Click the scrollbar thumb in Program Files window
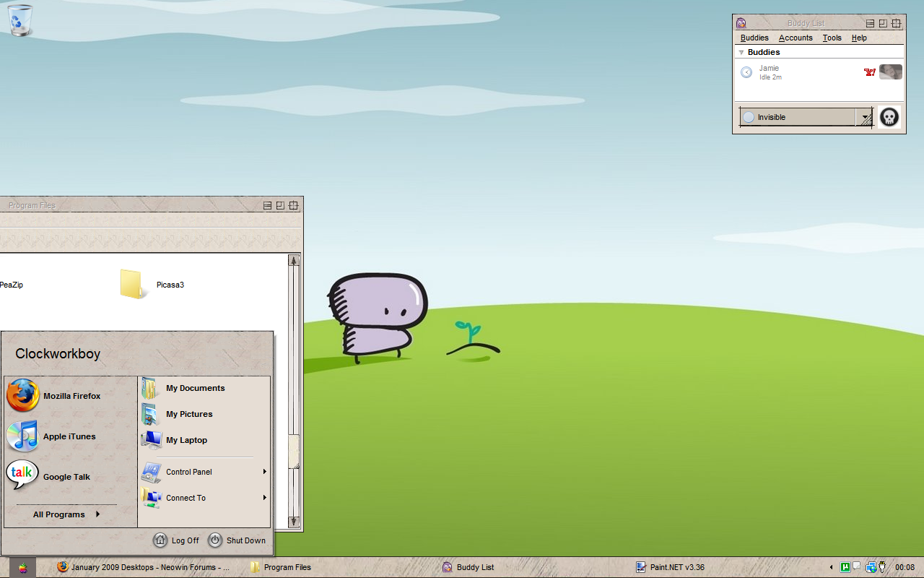 pyautogui.click(x=294, y=452)
